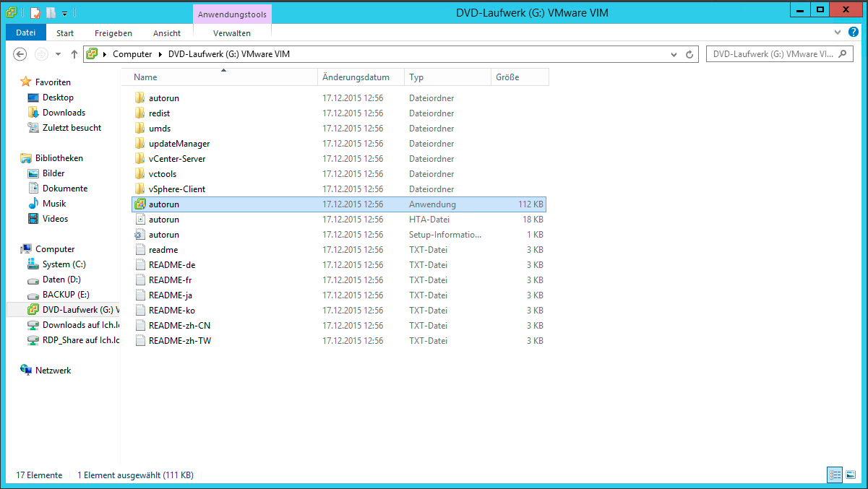Switch to the Start ribbon tab
868x489 pixels.
coord(65,33)
